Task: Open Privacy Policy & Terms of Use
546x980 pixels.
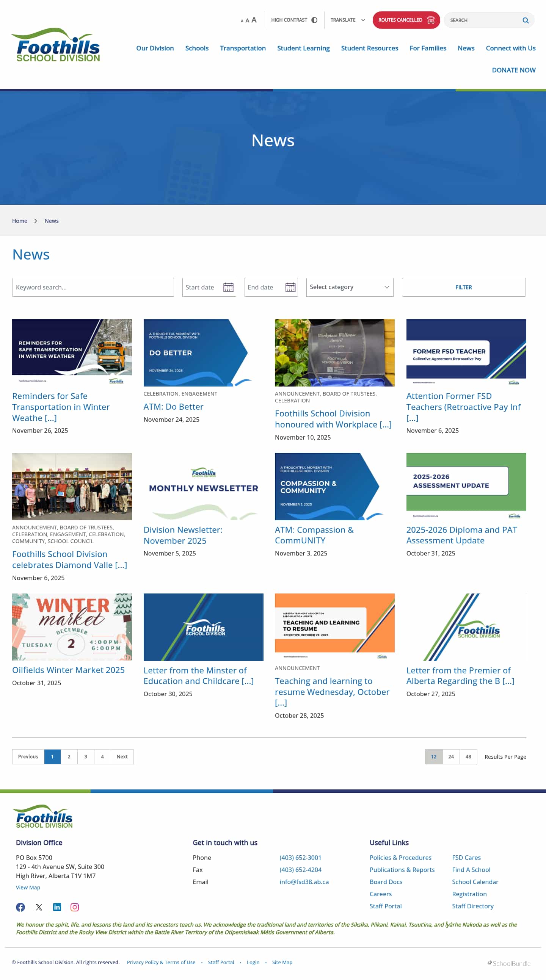Action: tap(161, 962)
